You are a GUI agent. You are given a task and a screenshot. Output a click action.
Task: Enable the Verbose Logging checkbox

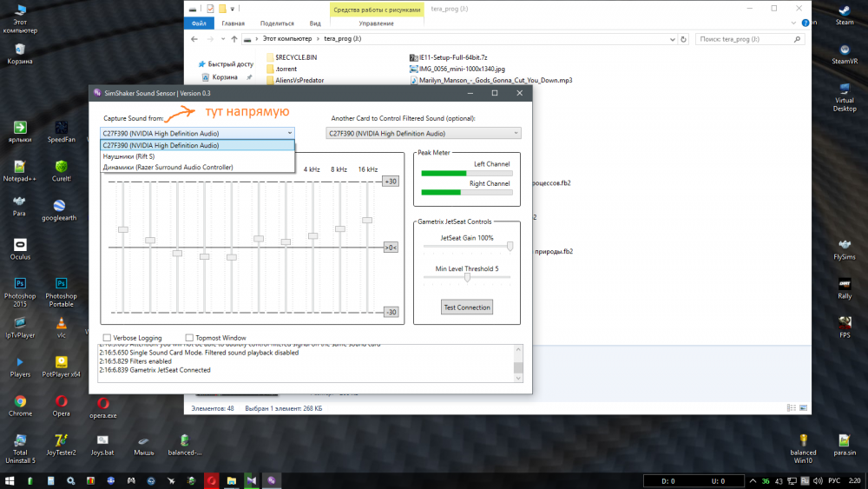tap(107, 337)
